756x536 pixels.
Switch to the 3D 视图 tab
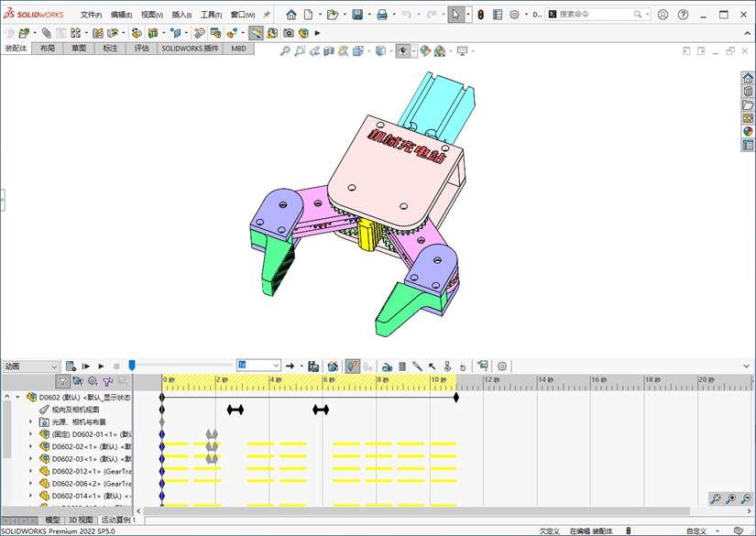pyautogui.click(x=81, y=520)
